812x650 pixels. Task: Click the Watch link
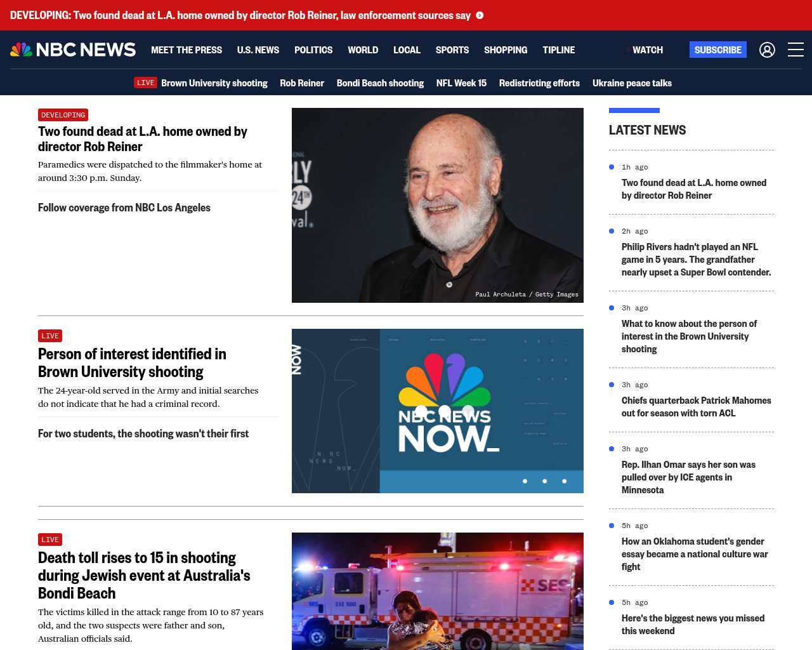pyautogui.click(x=647, y=50)
